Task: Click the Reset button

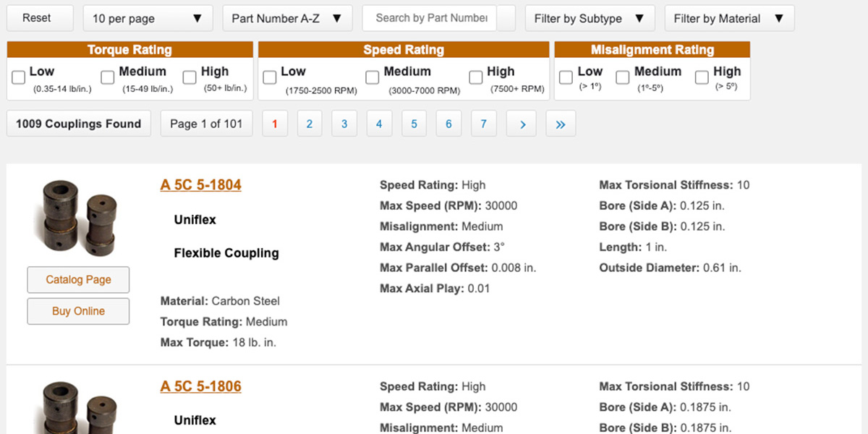Action: [x=40, y=18]
